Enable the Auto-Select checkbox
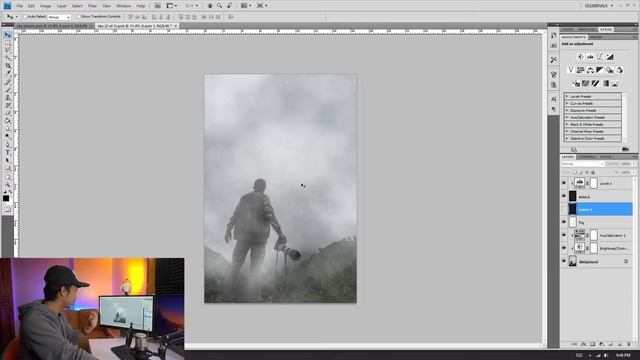Image resolution: width=640 pixels, height=360 pixels. tap(25, 17)
